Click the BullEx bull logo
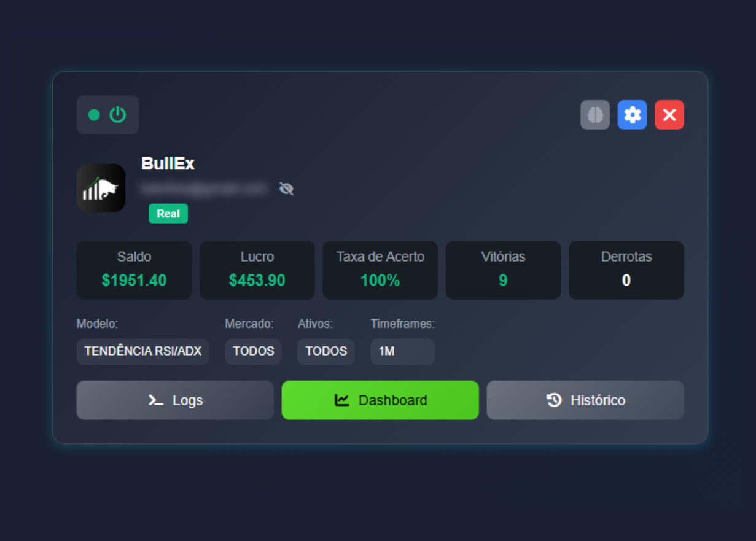Viewport: 756px width, 541px height. pyautogui.click(x=101, y=188)
